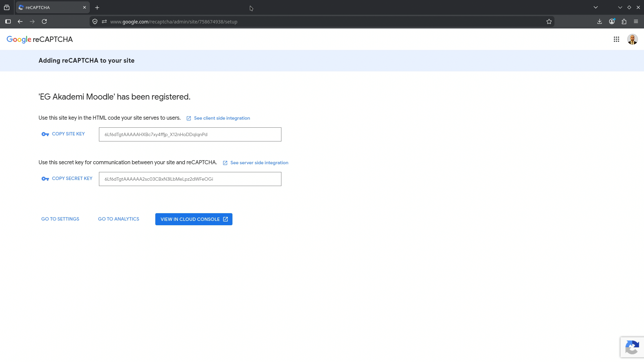The image size is (644, 362).
Task: Open the tracking protection shield icon
Action: pyautogui.click(x=95, y=22)
